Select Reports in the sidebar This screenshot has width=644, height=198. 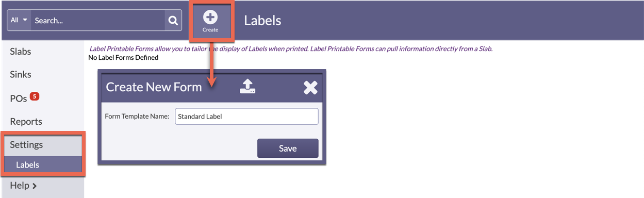[26, 122]
